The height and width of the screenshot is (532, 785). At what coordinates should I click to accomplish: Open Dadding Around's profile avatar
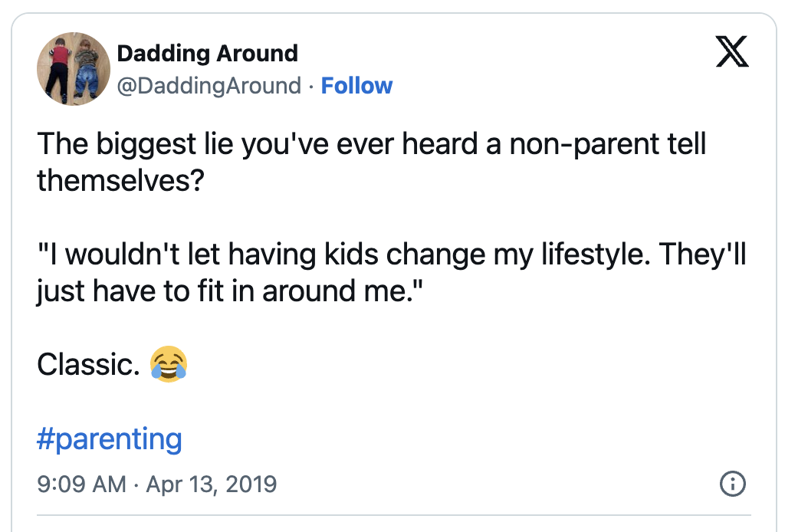pos(74,69)
